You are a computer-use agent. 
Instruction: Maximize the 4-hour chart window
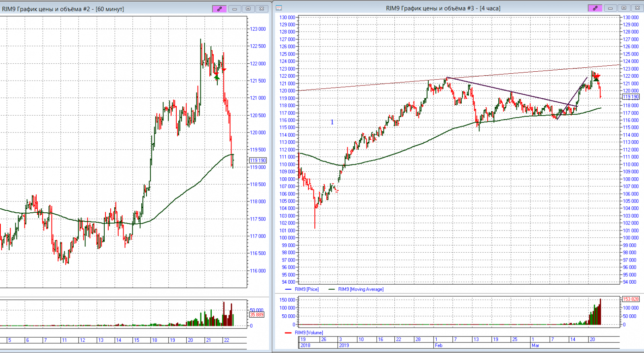click(623, 8)
